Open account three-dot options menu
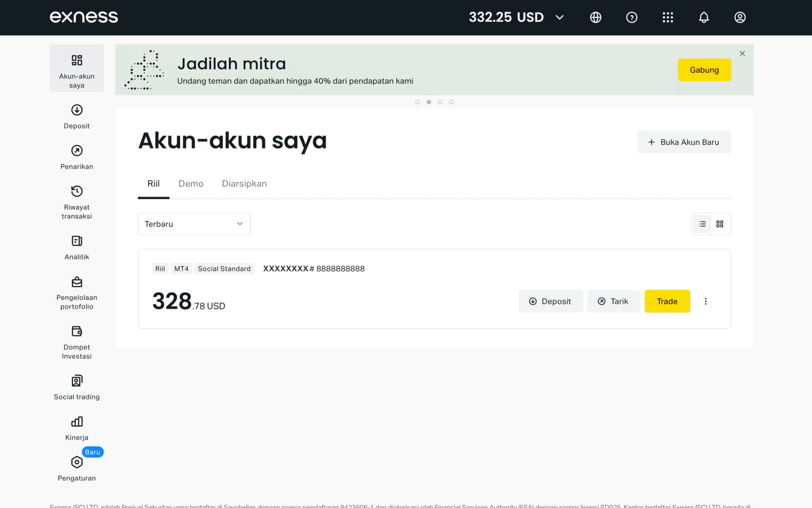This screenshot has width=812, height=508. point(705,301)
